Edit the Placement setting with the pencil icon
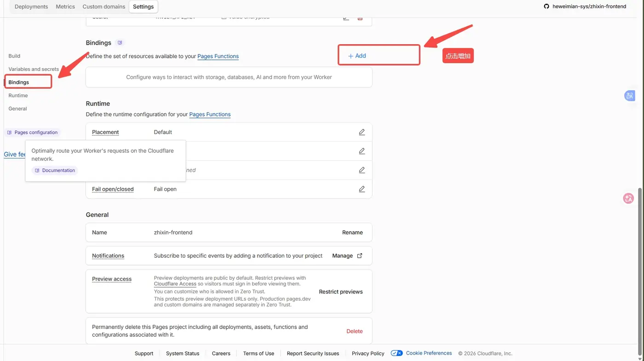644x361 pixels. (x=362, y=132)
